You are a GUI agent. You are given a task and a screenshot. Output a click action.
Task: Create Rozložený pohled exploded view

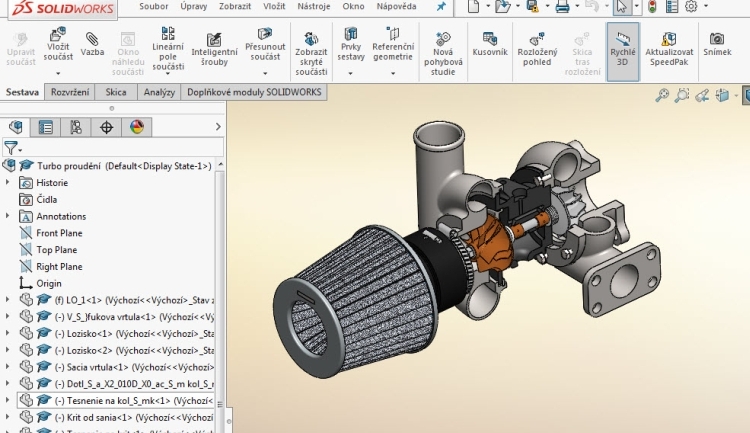click(537, 49)
